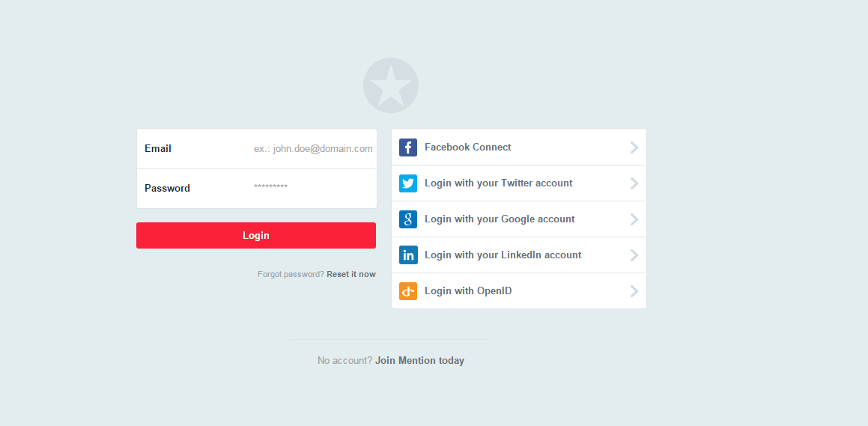Click the chevron on LinkedIn login row
The image size is (868, 426).
[634, 255]
